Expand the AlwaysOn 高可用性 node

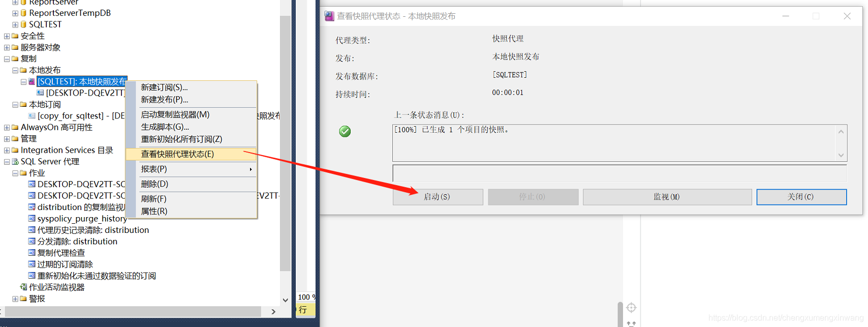pos(7,128)
